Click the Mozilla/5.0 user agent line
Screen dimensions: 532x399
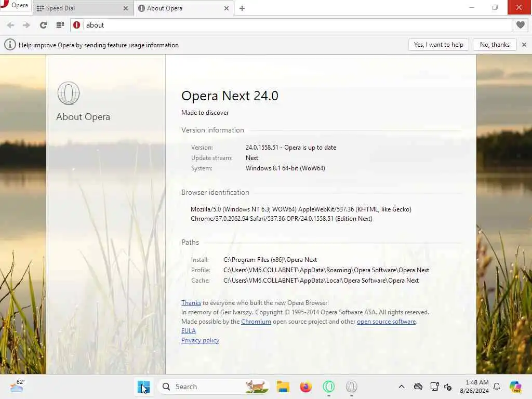click(x=301, y=209)
